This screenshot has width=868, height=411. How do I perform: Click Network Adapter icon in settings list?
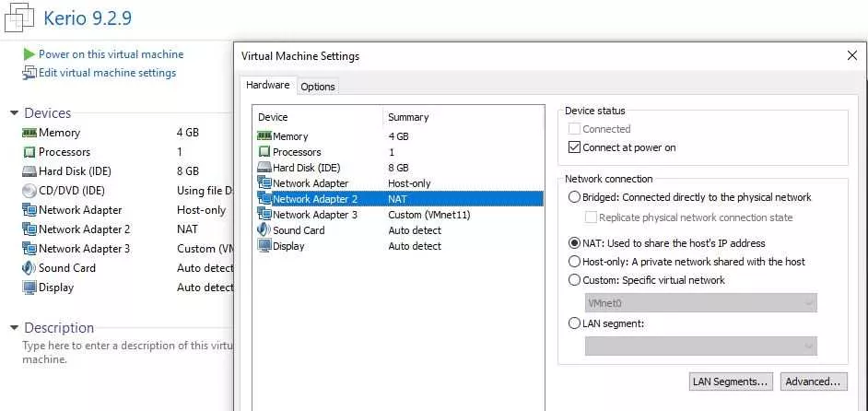tap(264, 182)
